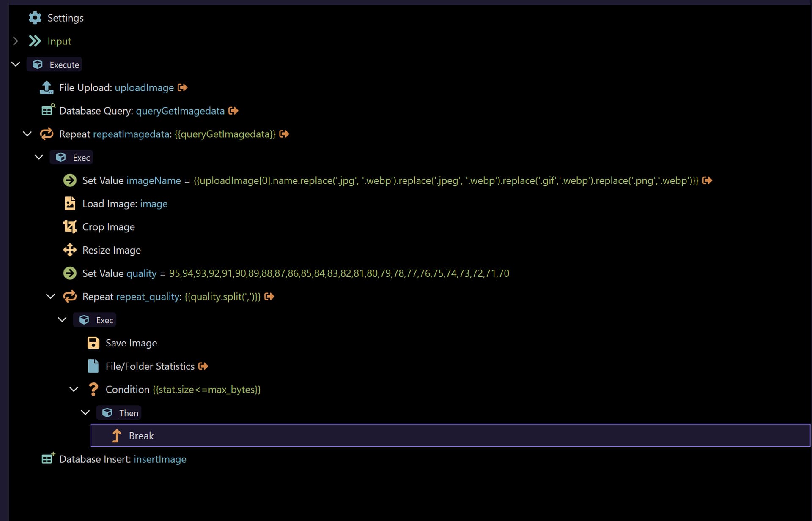Click the Crop Image icon

tap(70, 227)
